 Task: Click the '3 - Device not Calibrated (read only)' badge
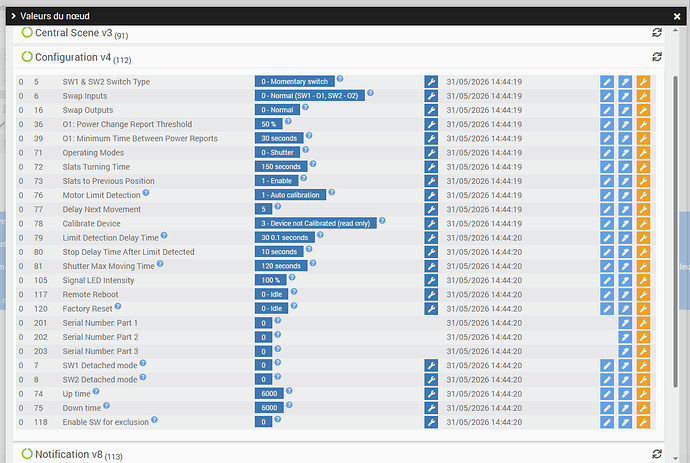pyautogui.click(x=316, y=223)
